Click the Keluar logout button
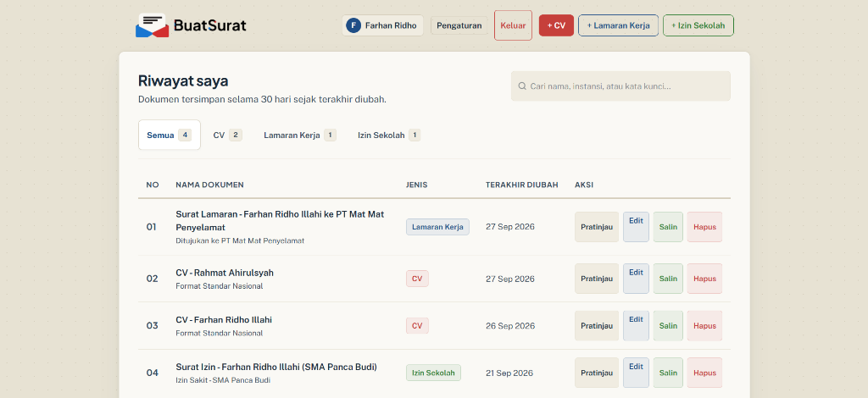 point(513,25)
